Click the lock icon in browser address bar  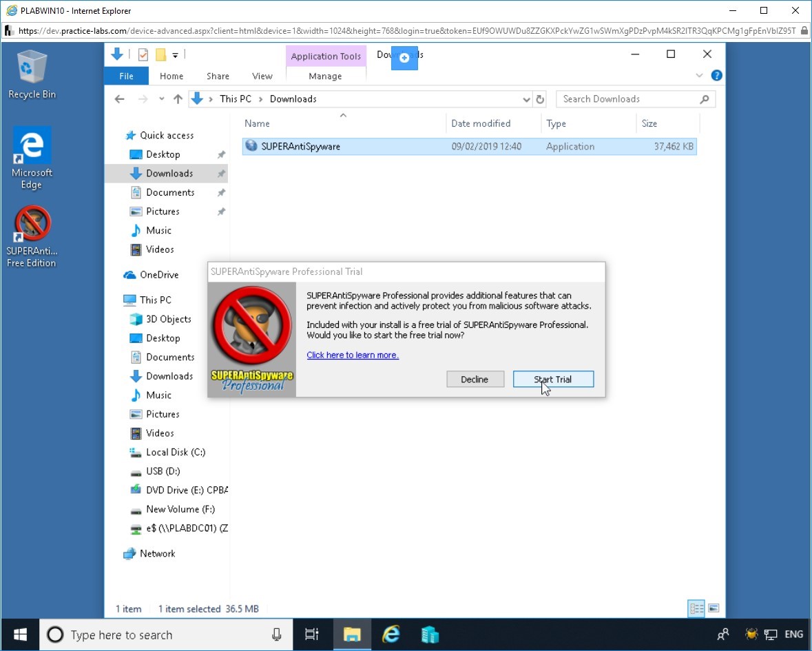pos(804,30)
